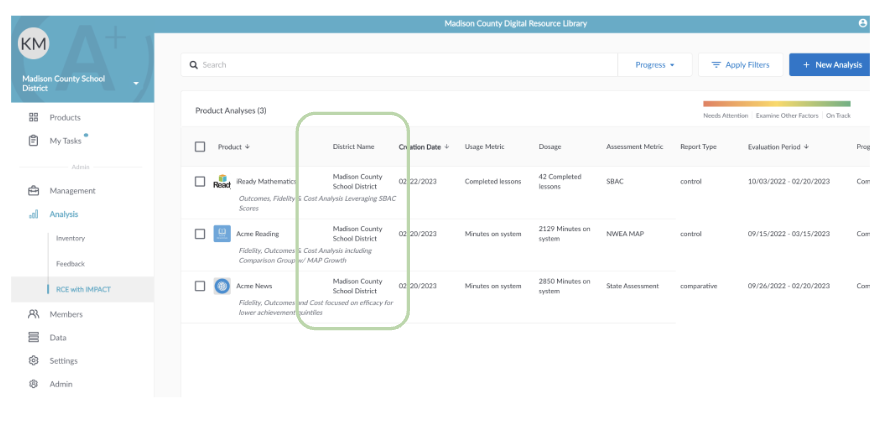The height and width of the screenshot is (422, 886).
Task: Open Settings in the sidebar
Action: coord(63,360)
